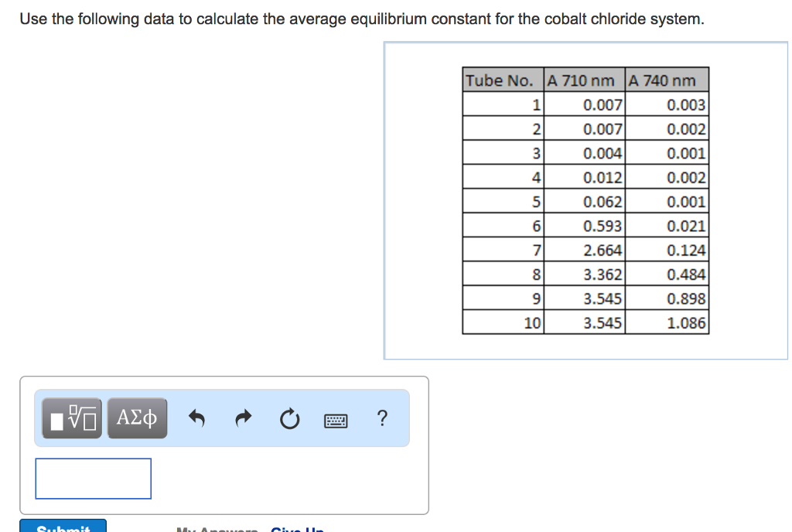Click the 3.545 value for Tube 10

604,323
